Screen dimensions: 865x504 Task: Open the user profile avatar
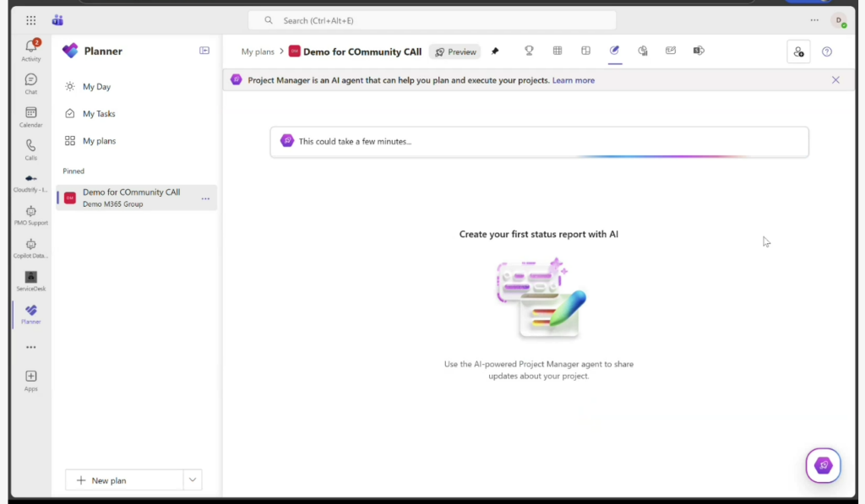pyautogui.click(x=839, y=21)
